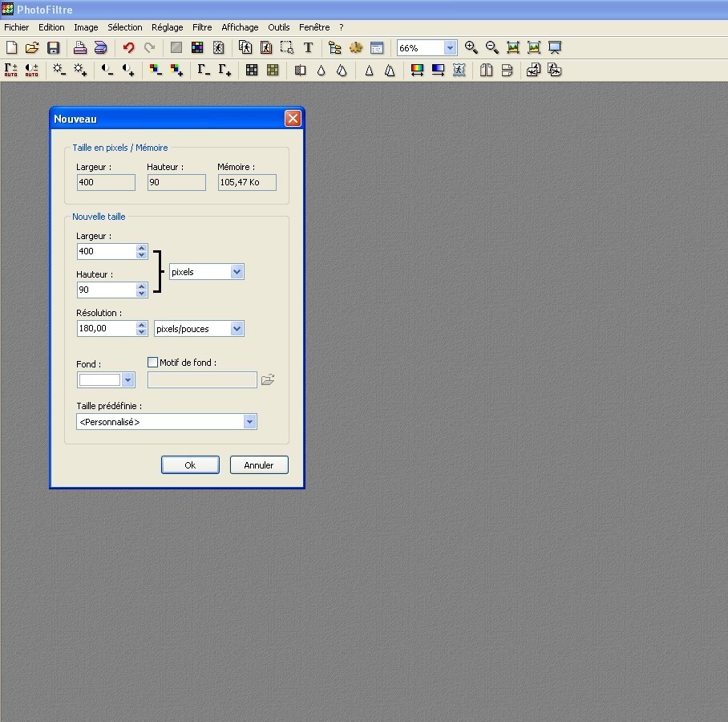The width and height of the screenshot is (728, 722).
Task: Expand the Taille prédéfinie dropdown
Action: [249, 421]
